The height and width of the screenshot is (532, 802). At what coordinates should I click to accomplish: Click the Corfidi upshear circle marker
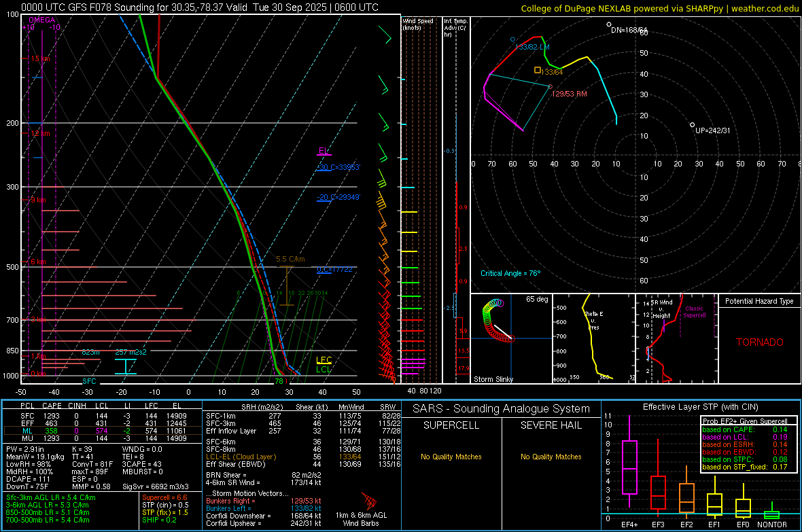[x=693, y=125]
